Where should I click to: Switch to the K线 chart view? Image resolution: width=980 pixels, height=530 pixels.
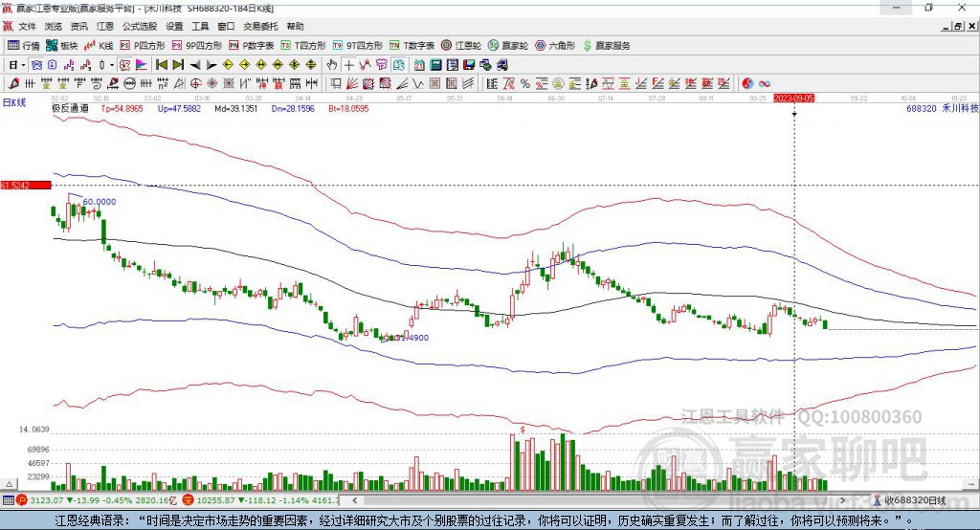99,46
